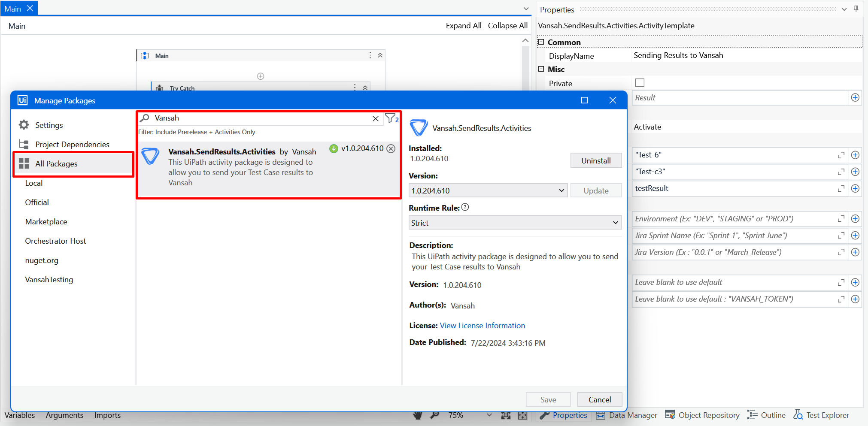Screen dimensions: 868x426
Task: Click Collapse All in designer
Action: click(508, 26)
